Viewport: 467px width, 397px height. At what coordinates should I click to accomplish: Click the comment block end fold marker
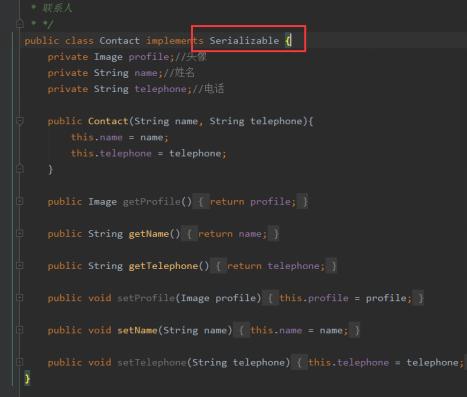[x=20, y=24]
